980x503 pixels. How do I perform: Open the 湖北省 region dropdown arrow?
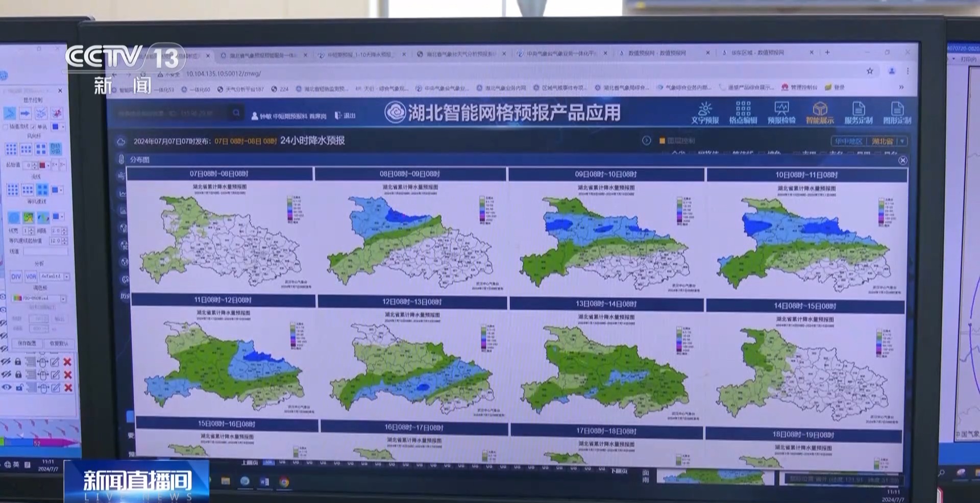902,141
